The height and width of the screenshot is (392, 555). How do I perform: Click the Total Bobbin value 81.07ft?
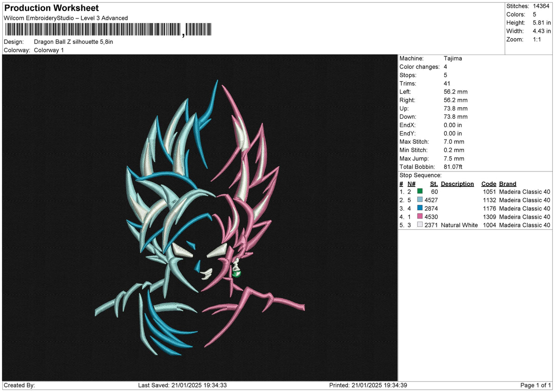[453, 166]
